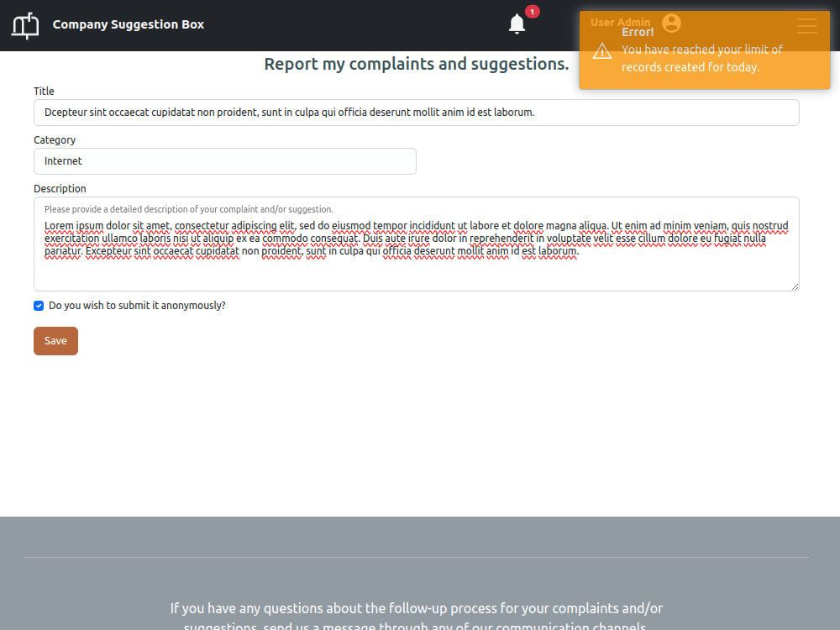840x630 pixels.
Task: Click the 'Category' field label
Action: click(55, 139)
